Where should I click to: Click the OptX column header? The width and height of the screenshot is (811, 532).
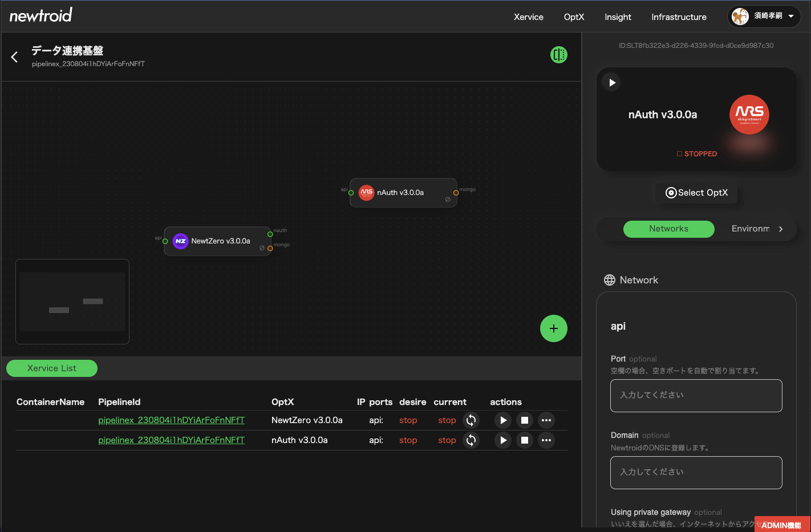coord(282,402)
